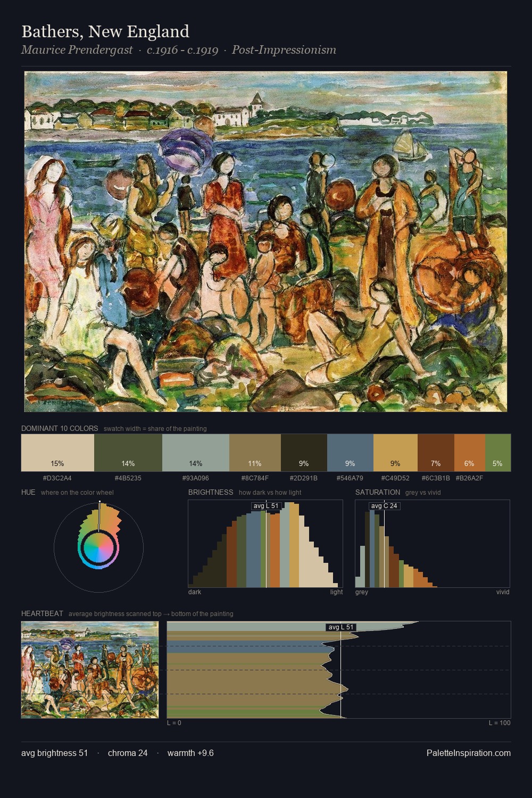Click the 'HUE' section heading
This screenshot has width=532, height=798.
coord(28,492)
